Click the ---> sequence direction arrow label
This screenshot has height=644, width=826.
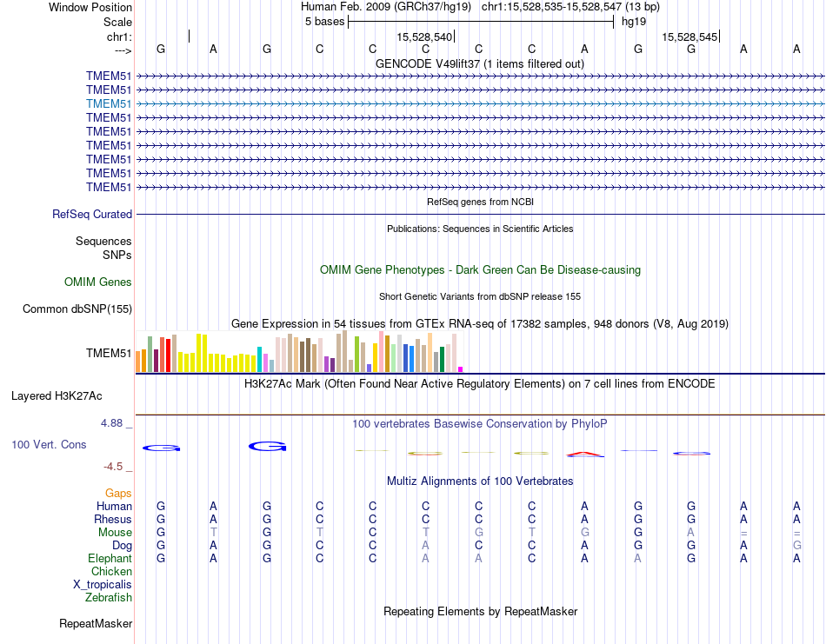point(123,50)
